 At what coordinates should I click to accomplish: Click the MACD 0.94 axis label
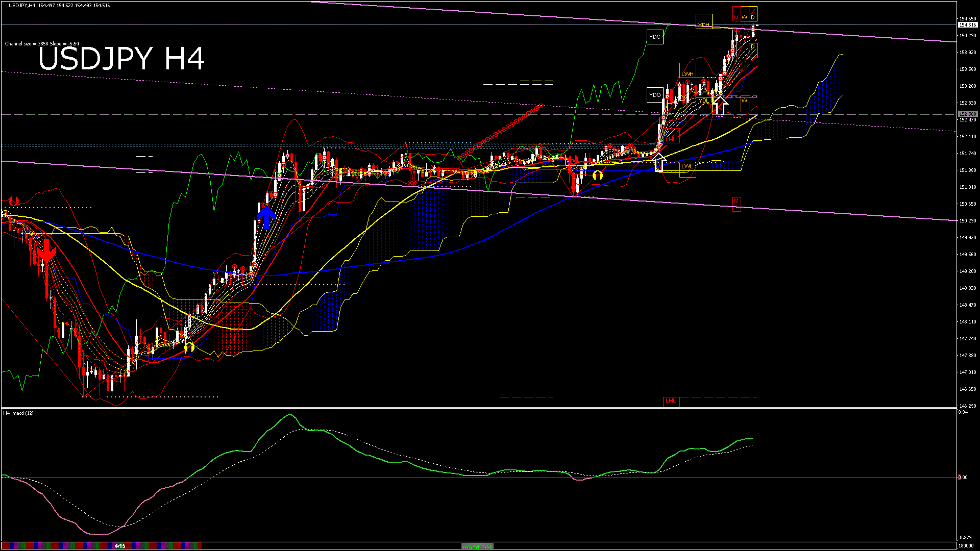coord(963,412)
